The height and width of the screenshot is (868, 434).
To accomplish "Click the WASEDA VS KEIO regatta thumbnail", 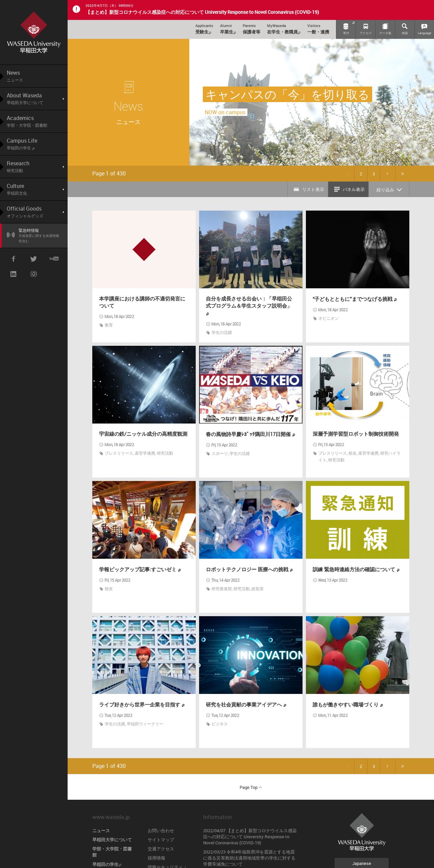I will pyautogui.click(x=251, y=385).
